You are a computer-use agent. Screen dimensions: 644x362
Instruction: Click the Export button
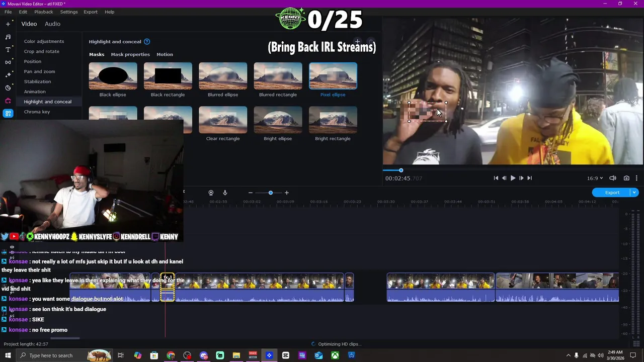coord(612,193)
